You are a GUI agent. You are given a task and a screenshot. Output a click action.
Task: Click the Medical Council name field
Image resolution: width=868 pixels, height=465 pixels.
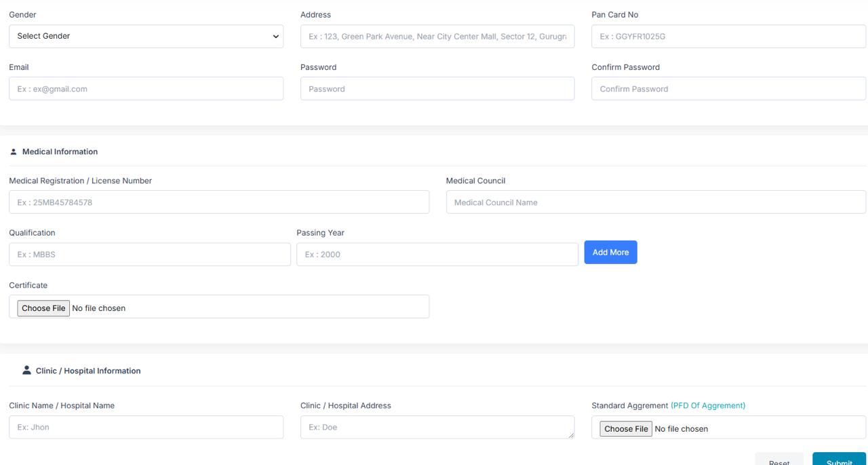coord(656,202)
